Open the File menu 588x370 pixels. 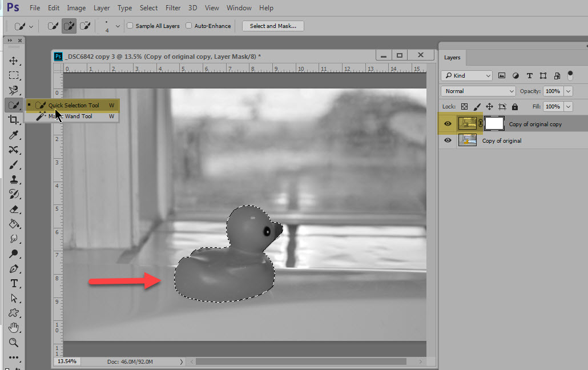coord(35,8)
